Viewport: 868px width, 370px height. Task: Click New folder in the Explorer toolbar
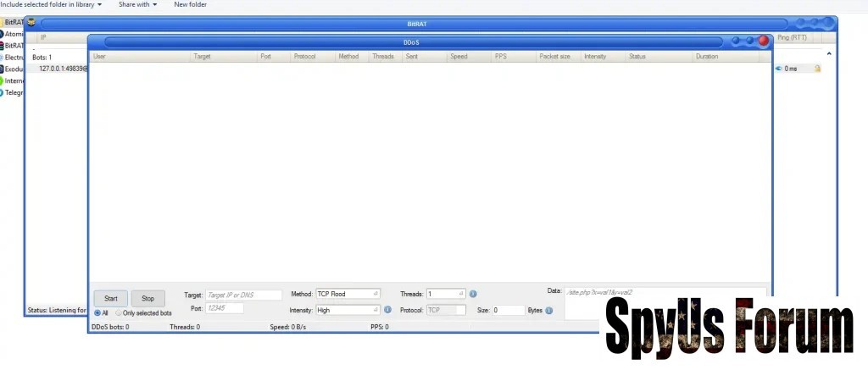tap(190, 5)
